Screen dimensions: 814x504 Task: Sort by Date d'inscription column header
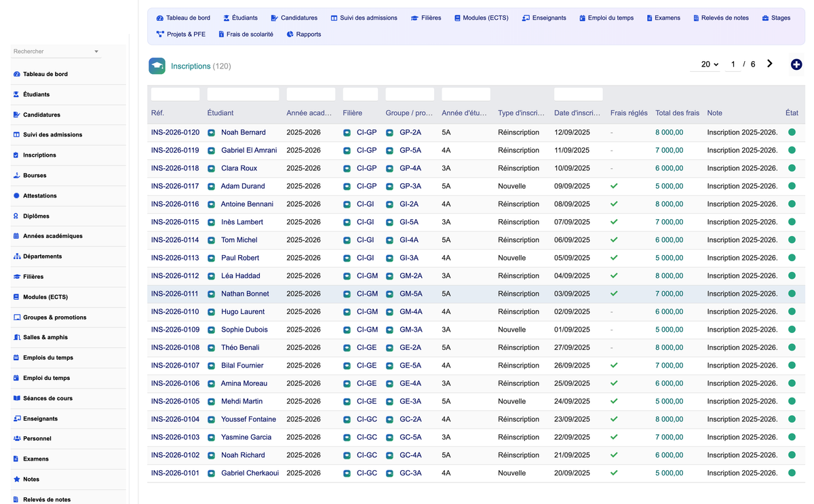(577, 113)
